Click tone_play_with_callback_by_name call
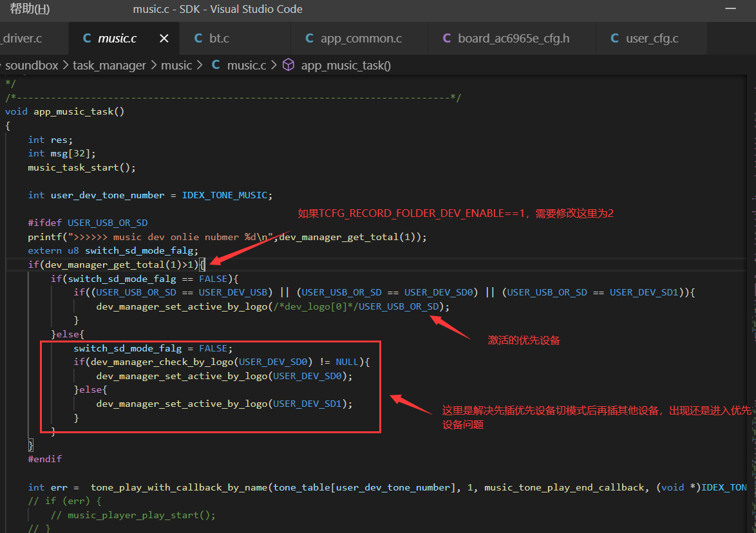The height and width of the screenshot is (533, 756). tap(179, 488)
